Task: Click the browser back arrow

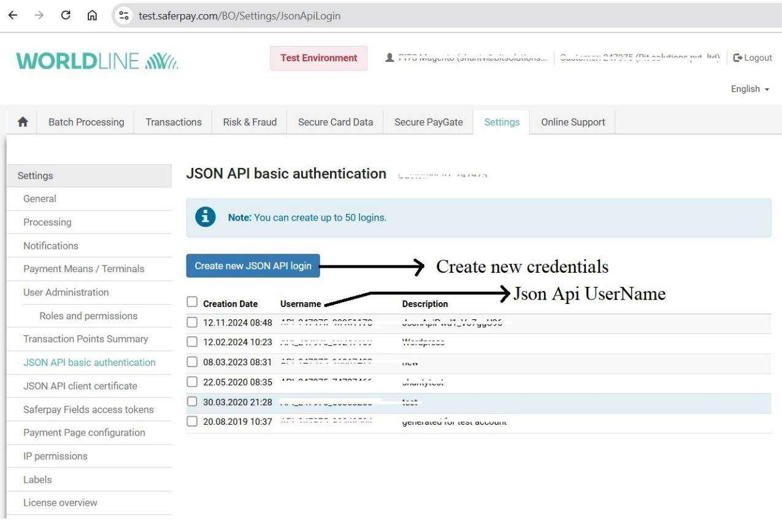Action: pyautogui.click(x=12, y=16)
